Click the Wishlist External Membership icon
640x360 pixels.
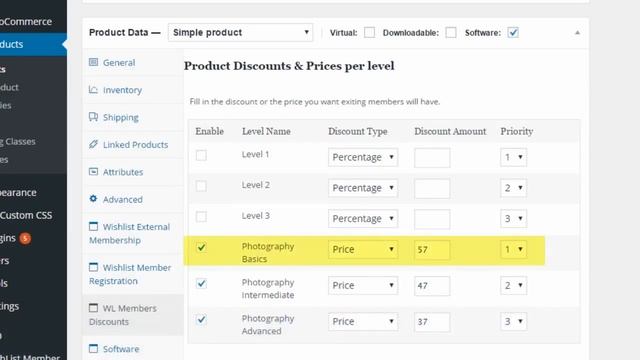[93, 226]
